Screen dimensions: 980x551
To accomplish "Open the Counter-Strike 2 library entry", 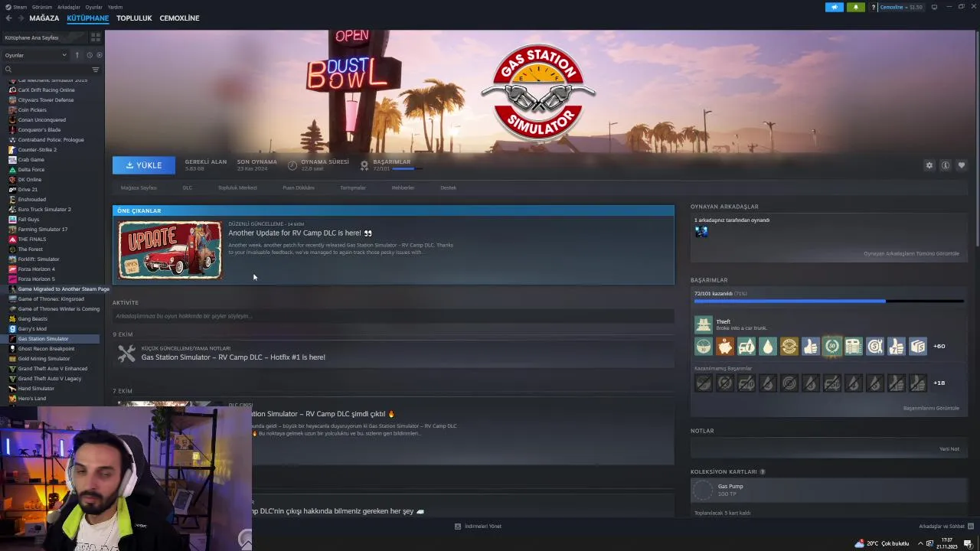I will (x=38, y=150).
